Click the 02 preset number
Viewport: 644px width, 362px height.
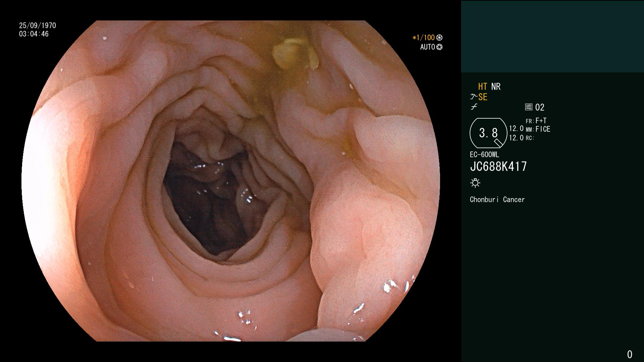point(540,108)
